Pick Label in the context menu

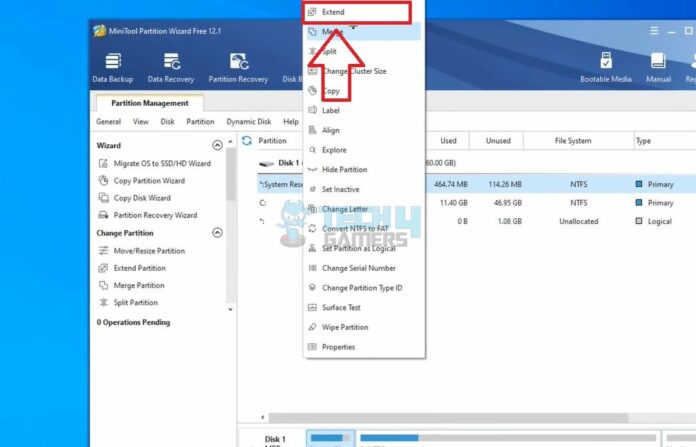click(x=364, y=111)
